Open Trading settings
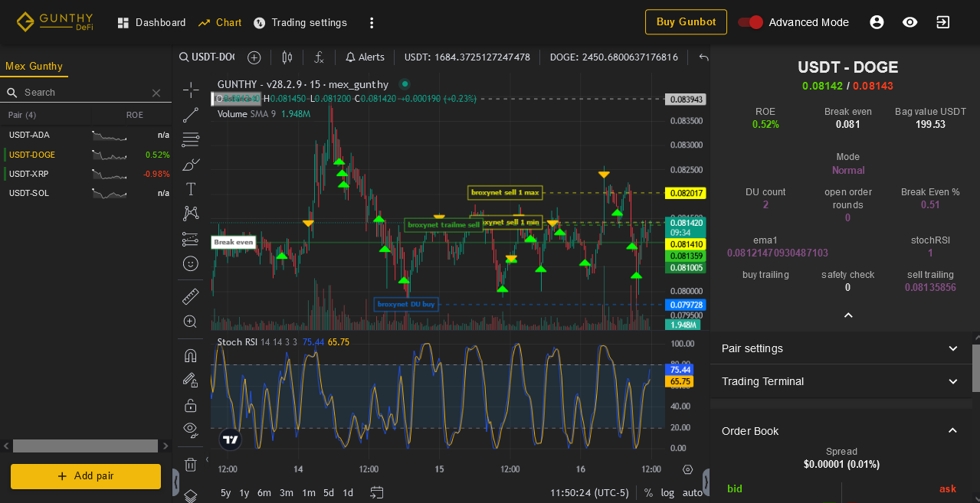Image resolution: width=980 pixels, height=503 pixels. pos(300,23)
